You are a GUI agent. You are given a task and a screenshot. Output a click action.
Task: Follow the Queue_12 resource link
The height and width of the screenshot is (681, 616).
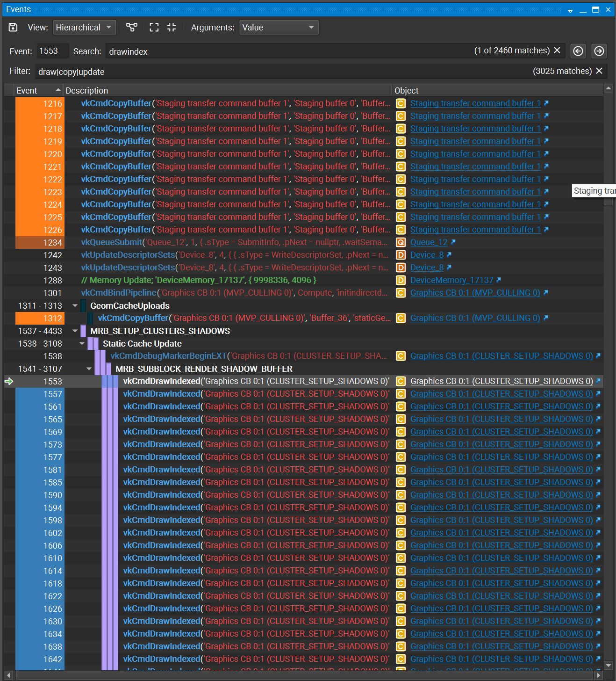429,242
